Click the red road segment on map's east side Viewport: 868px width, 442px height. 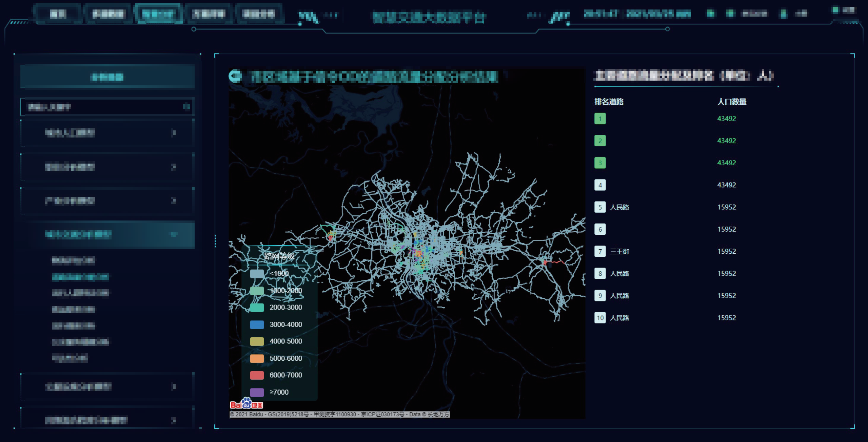[x=554, y=262]
